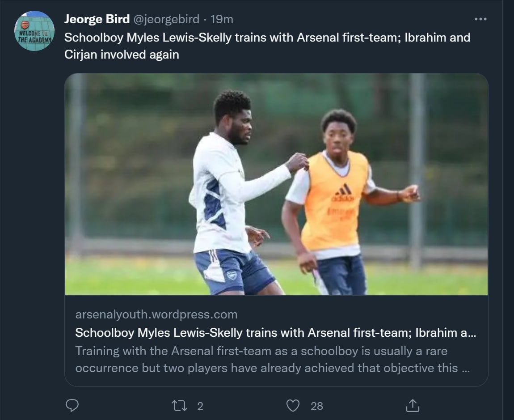Open the link card headline about Lewis-Skelly
The width and height of the screenshot is (514, 420).
coord(275,333)
